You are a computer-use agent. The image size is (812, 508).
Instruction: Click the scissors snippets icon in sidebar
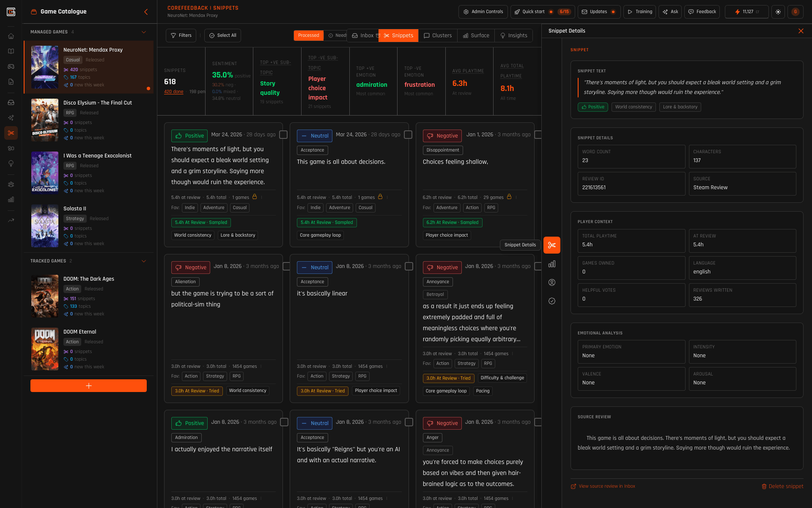point(11,133)
